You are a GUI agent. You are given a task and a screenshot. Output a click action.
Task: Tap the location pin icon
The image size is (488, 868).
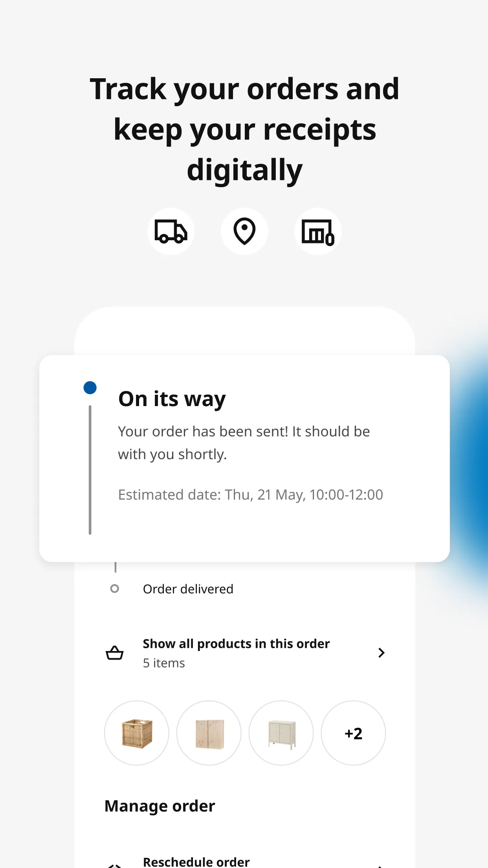coord(244,231)
